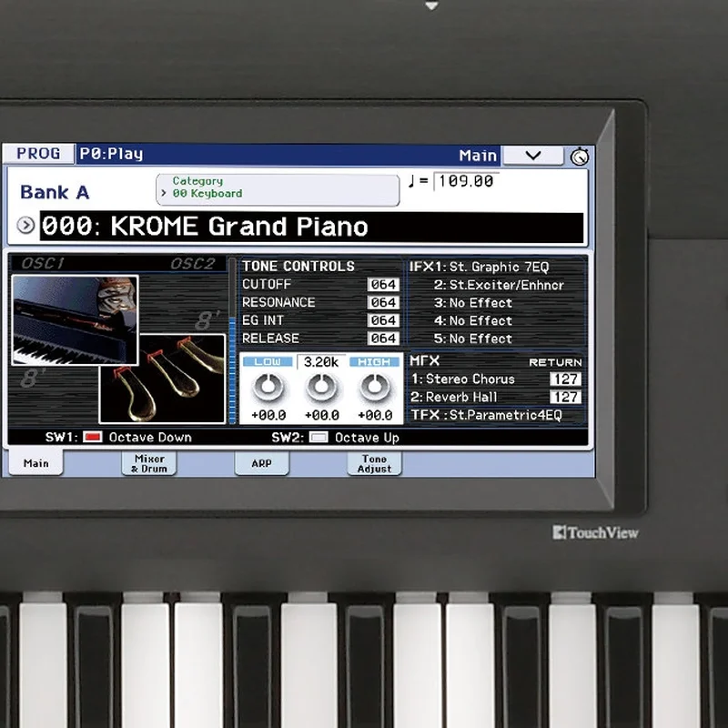Switch to the Mixer & Drum tab

147,464
